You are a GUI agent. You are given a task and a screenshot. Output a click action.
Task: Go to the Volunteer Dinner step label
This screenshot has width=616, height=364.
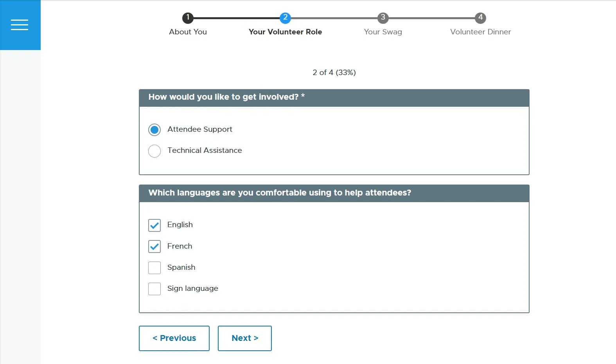(x=480, y=32)
